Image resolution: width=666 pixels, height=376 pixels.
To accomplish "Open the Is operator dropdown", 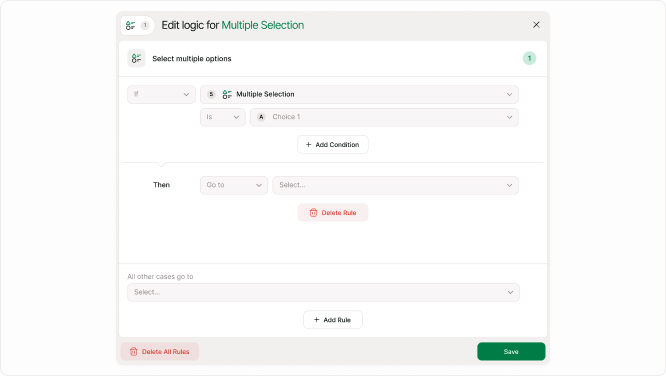I will click(x=223, y=117).
